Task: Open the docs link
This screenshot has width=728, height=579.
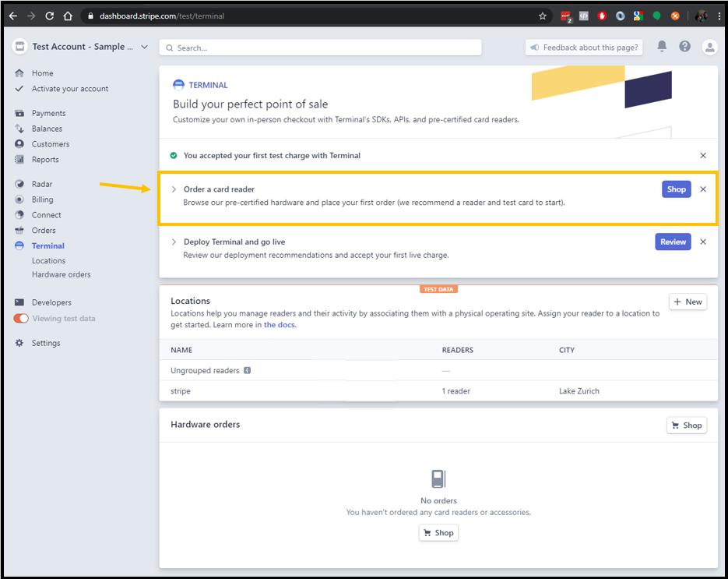Action: coord(279,325)
